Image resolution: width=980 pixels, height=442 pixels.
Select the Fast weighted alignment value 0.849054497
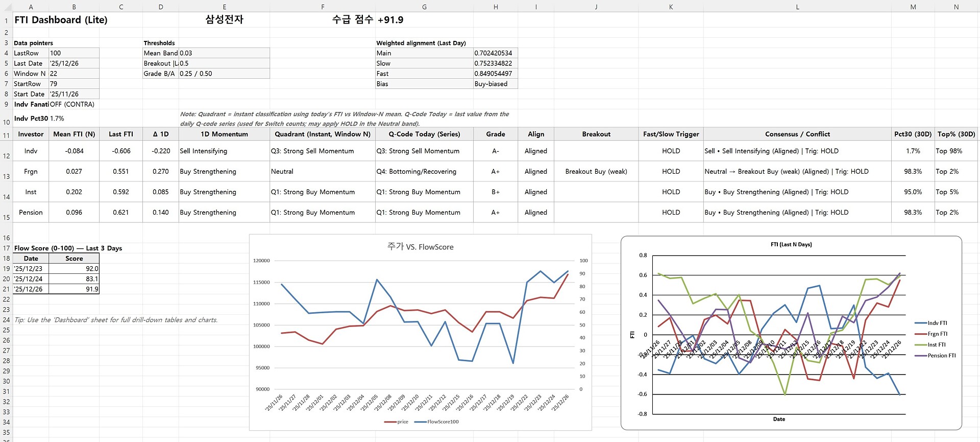495,74
